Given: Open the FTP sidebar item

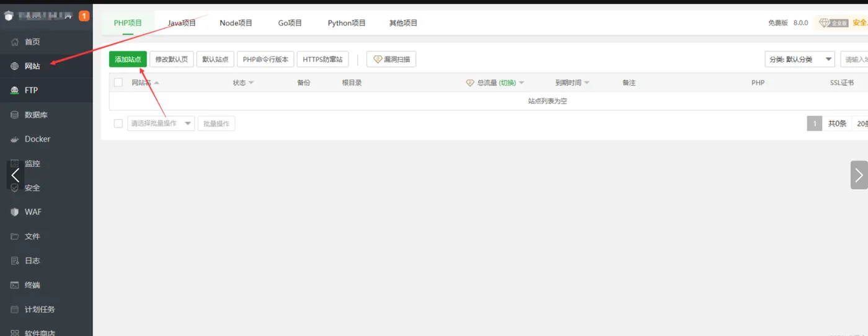Looking at the screenshot, I should [31, 90].
